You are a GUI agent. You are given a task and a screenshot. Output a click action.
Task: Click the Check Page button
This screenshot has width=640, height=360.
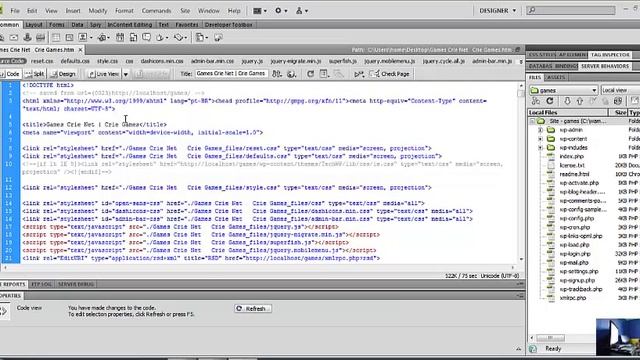tap(389, 74)
